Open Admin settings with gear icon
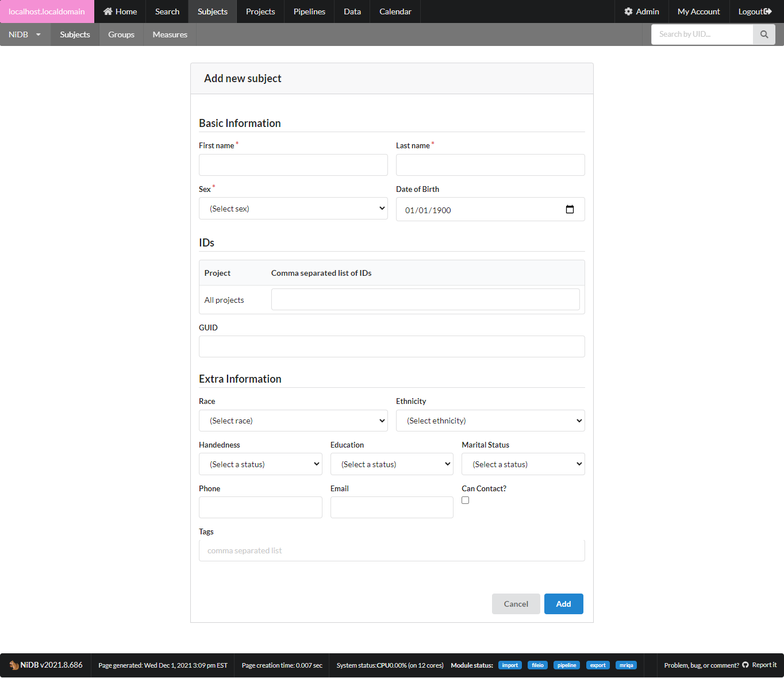This screenshot has width=784, height=678. (x=641, y=11)
